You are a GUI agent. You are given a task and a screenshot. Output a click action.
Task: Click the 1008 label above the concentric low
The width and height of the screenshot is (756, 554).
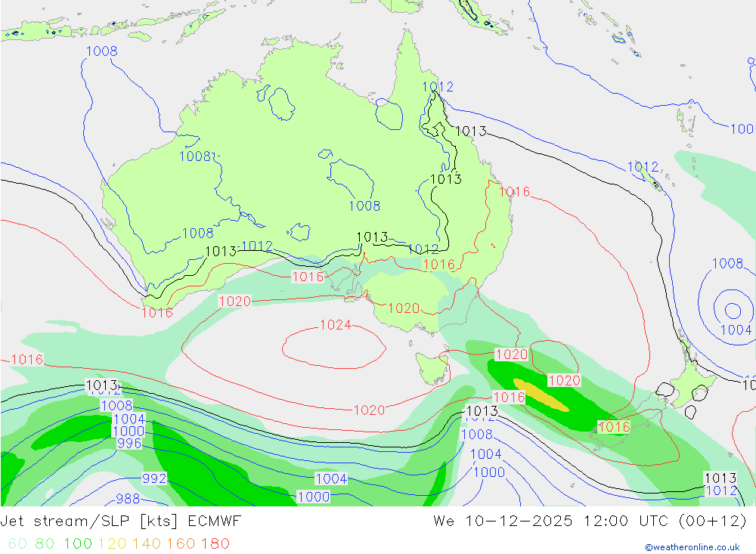coord(727,264)
